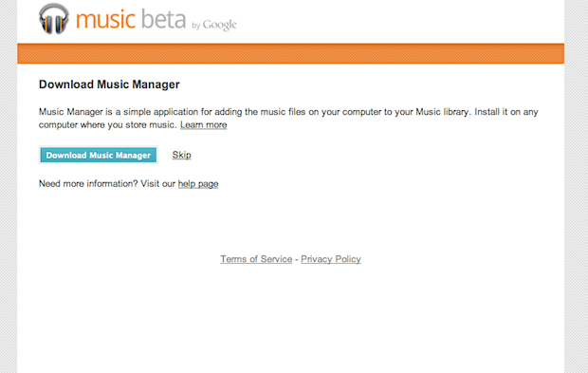This screenshot has height=373, width=588.
Task: Click the description line starting "Music Manager is"
Action: pos(288,112)
